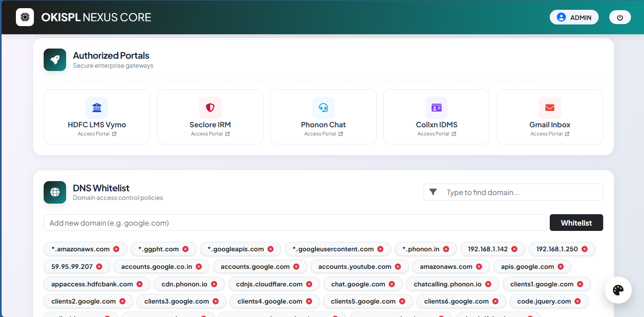Viewport: 644px width, 317px height.
Task: Open the Access Portal link under Gmail Inbox
Action: (550, 134)
